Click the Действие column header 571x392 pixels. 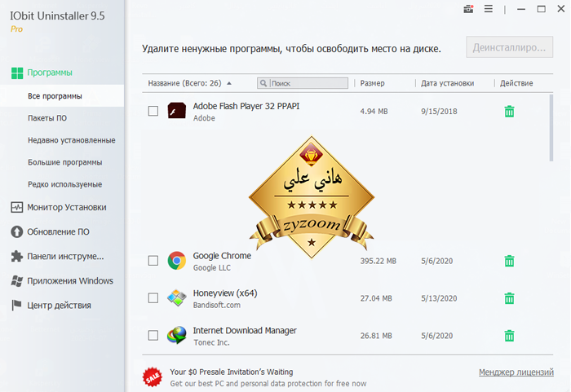point(516,83)
